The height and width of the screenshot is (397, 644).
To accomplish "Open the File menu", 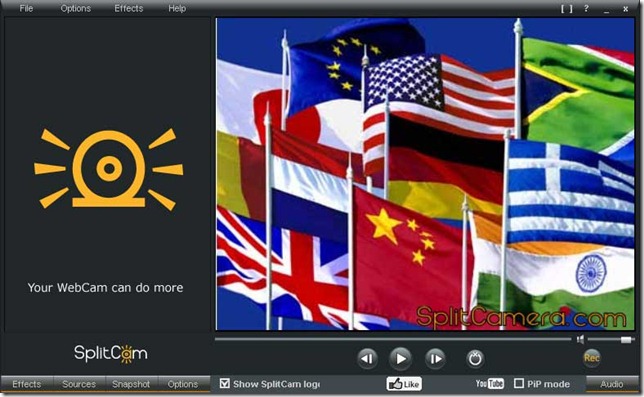I will [26, 8].
